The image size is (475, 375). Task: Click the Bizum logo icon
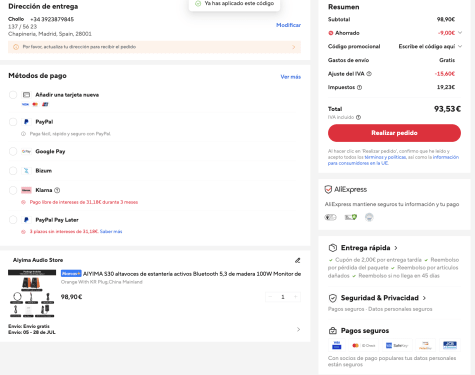tap(26, 171)
